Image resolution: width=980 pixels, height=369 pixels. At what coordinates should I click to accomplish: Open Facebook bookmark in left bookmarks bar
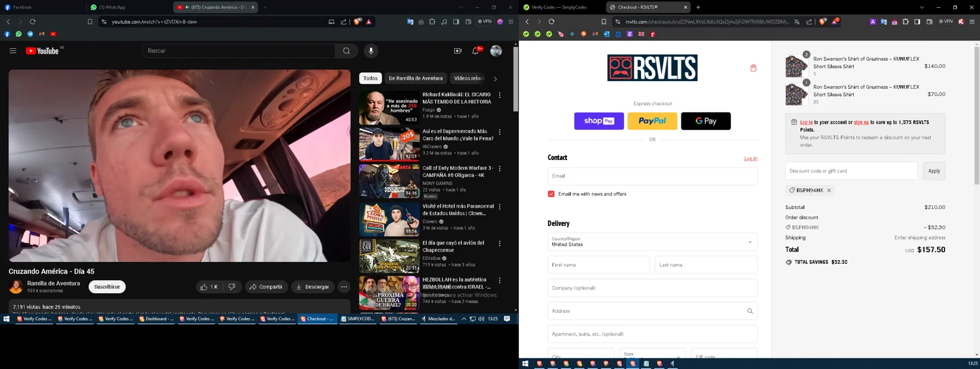click(7, 34)
